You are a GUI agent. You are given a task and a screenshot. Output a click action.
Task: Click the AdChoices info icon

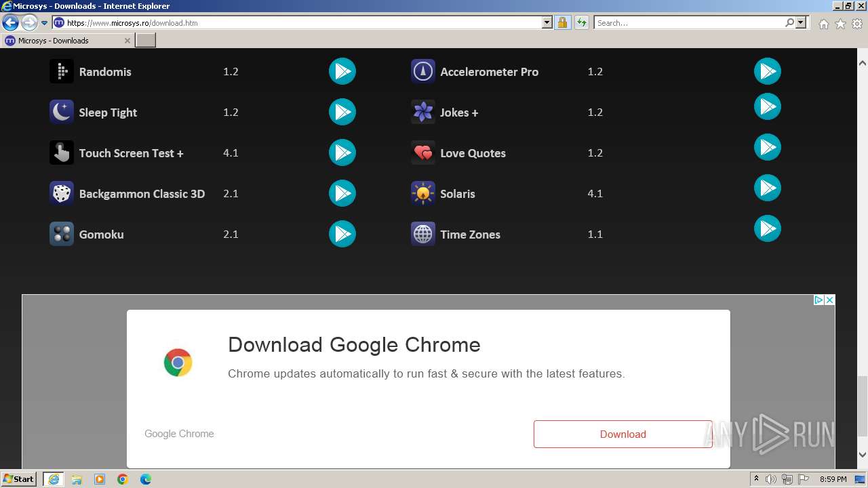coord(818,300)
